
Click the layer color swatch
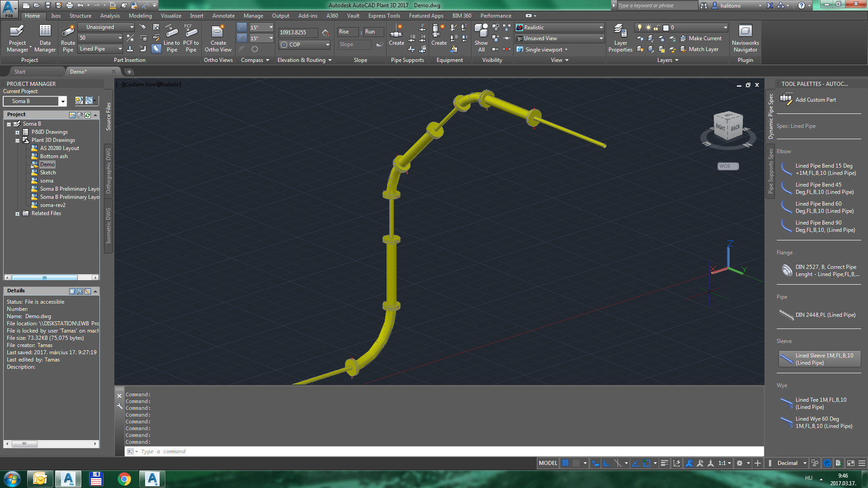[665, 28]
